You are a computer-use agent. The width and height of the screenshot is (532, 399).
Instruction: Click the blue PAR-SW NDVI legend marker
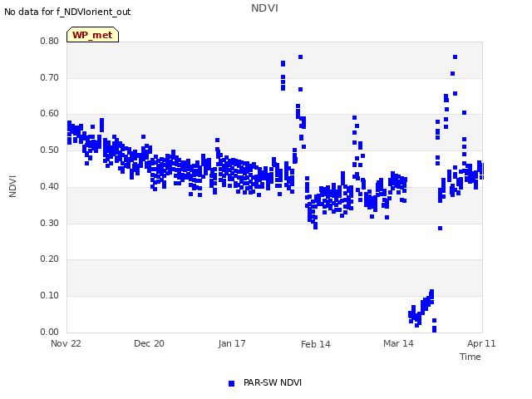[231, 383]
